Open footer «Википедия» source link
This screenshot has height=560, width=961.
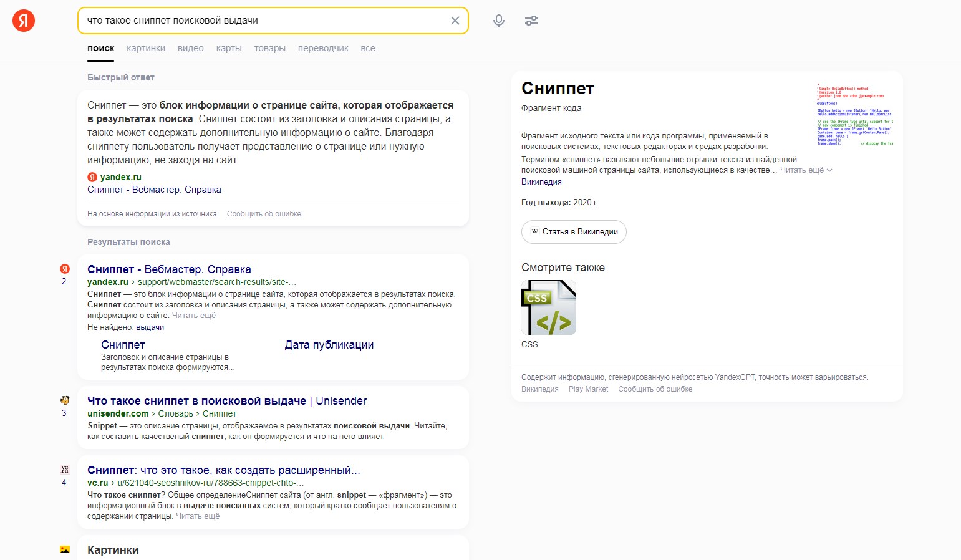(x=540, y=389)
